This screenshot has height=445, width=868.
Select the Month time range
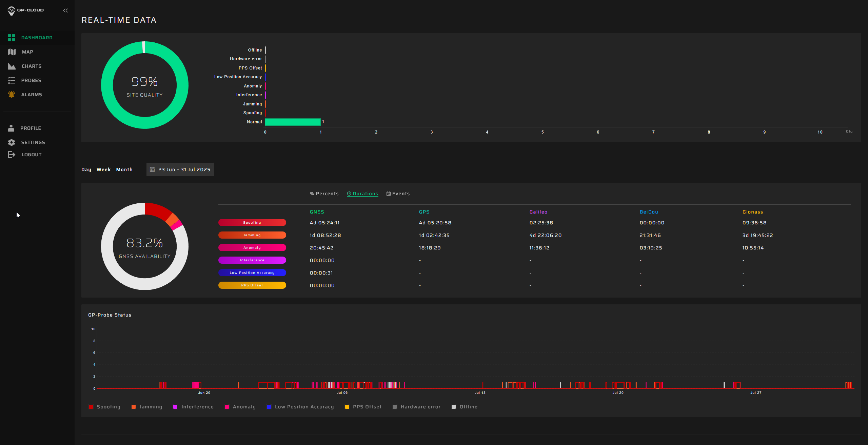(x=124, y=169)
